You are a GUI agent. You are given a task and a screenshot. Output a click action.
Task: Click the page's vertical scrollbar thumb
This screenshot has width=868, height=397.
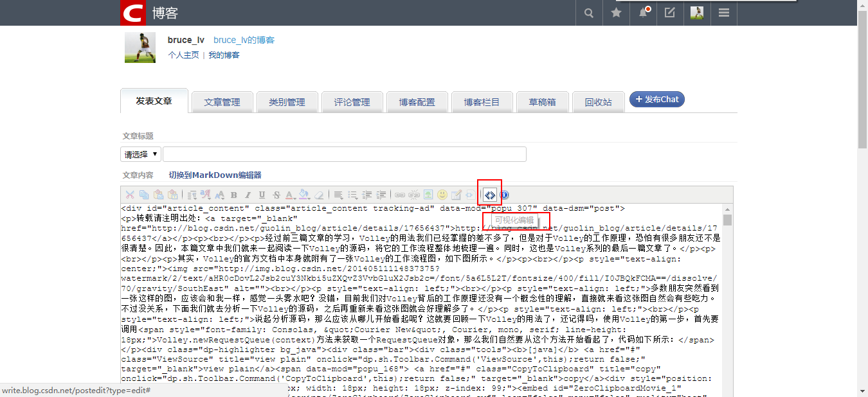tap(862, 80)
